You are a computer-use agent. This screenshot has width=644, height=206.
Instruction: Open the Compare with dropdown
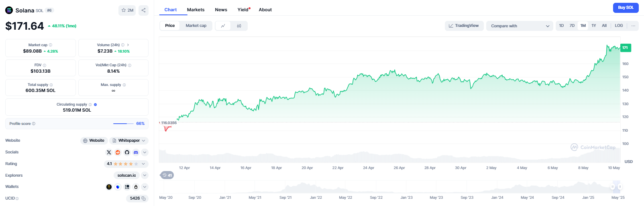click(x=520, y=26)
